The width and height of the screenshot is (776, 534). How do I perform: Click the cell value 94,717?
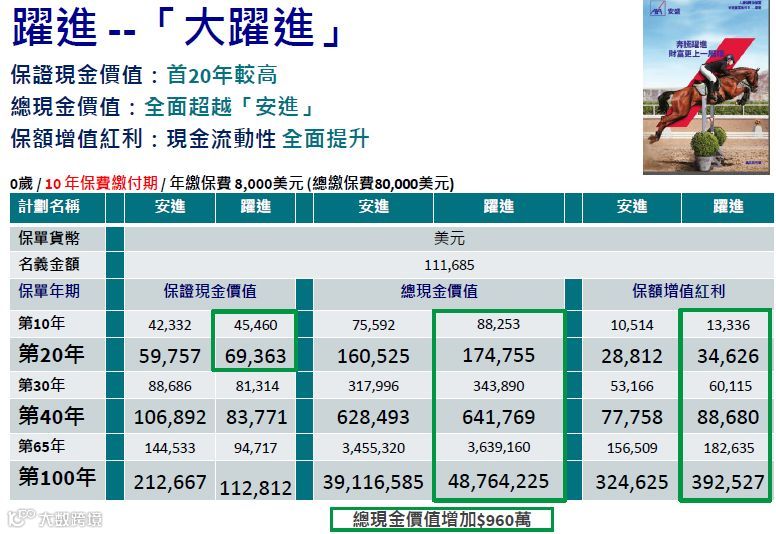click(255, 448)
